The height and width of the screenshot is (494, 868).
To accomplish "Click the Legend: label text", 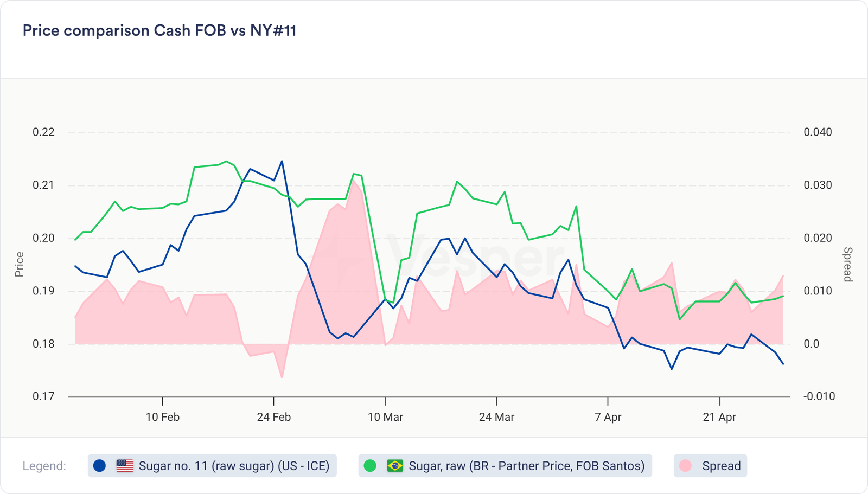I will 44,466.
